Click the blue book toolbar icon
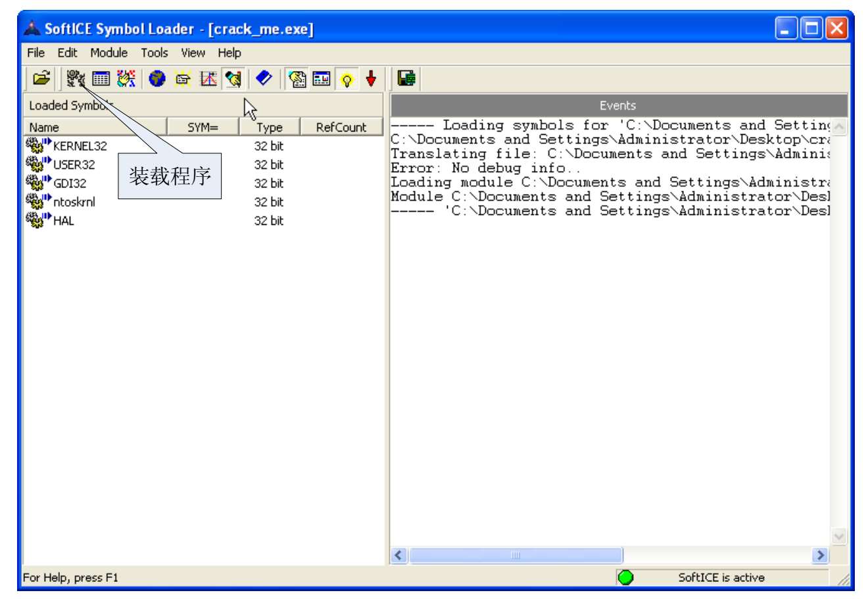 pos(264,79)
